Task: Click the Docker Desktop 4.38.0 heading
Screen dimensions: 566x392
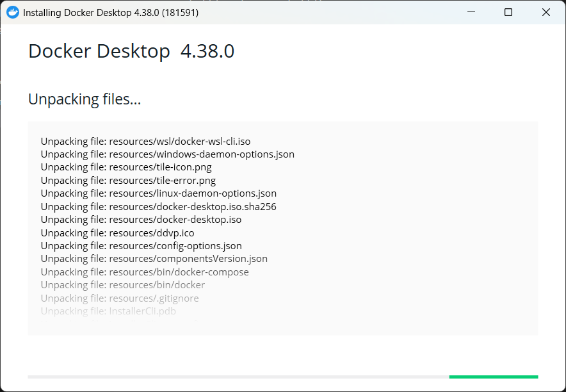Action: pos(131,51)
